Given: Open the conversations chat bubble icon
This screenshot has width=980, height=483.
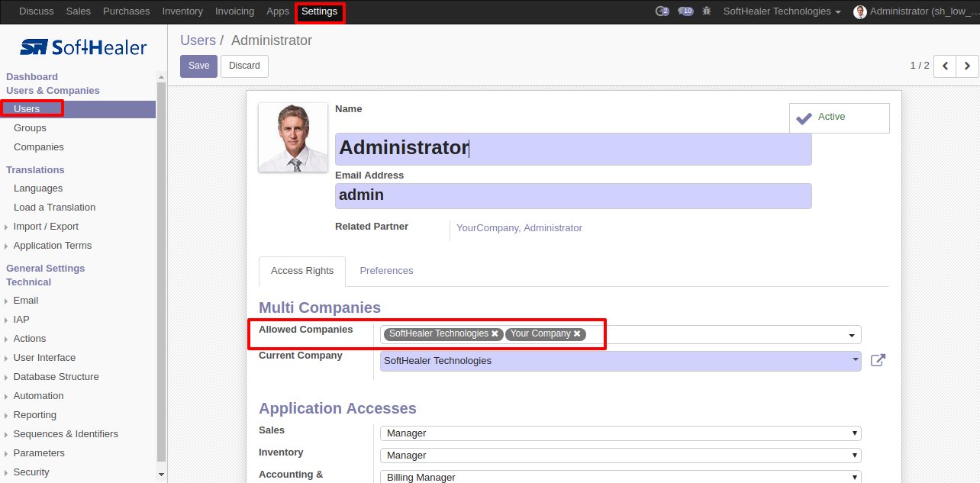Looking at the screenshot, I should pyautogui.click(x=685, y=11).
